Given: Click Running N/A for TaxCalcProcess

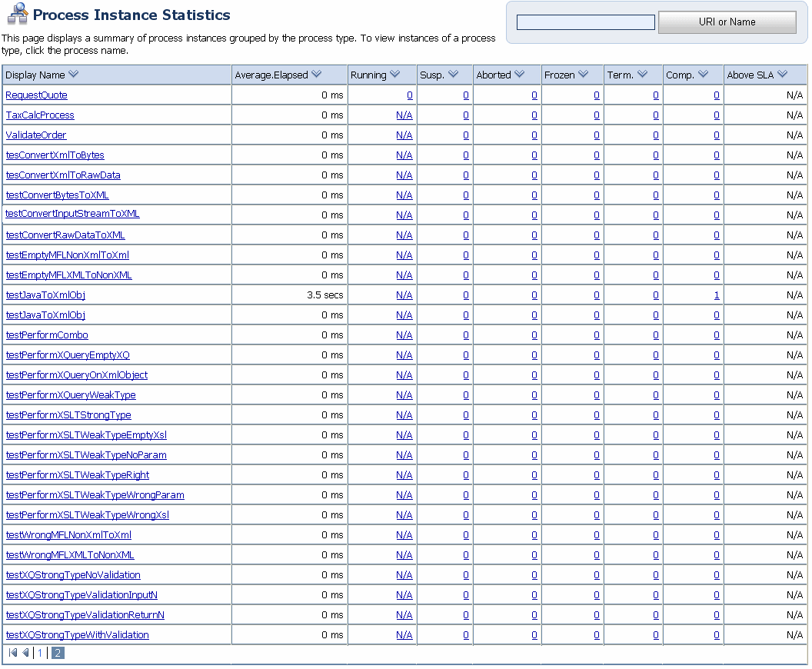Looking at the screenshot, I should pyautogui.click(x=404, y=115).
